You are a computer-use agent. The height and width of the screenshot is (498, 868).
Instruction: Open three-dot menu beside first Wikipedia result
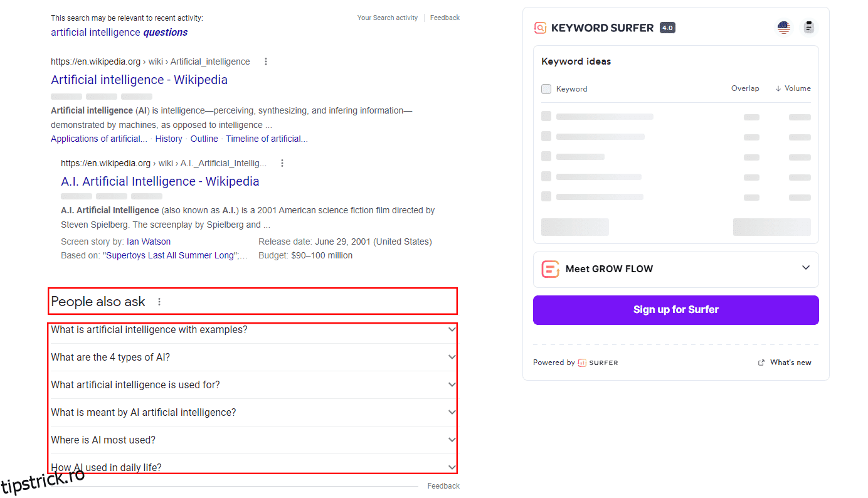(266, 61)
